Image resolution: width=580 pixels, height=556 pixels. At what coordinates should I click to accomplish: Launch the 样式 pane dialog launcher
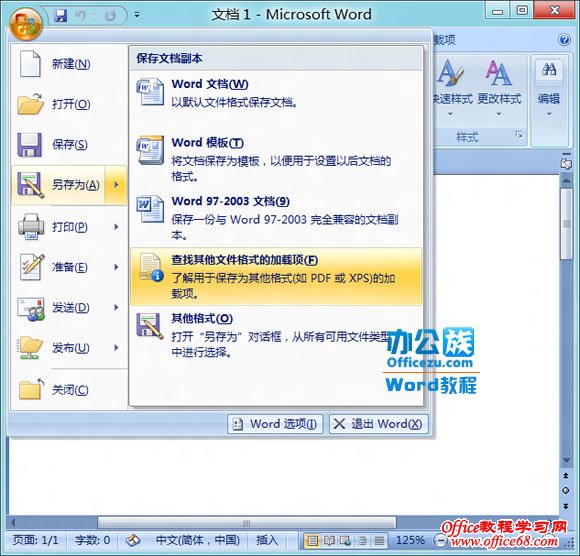point(519,135)
